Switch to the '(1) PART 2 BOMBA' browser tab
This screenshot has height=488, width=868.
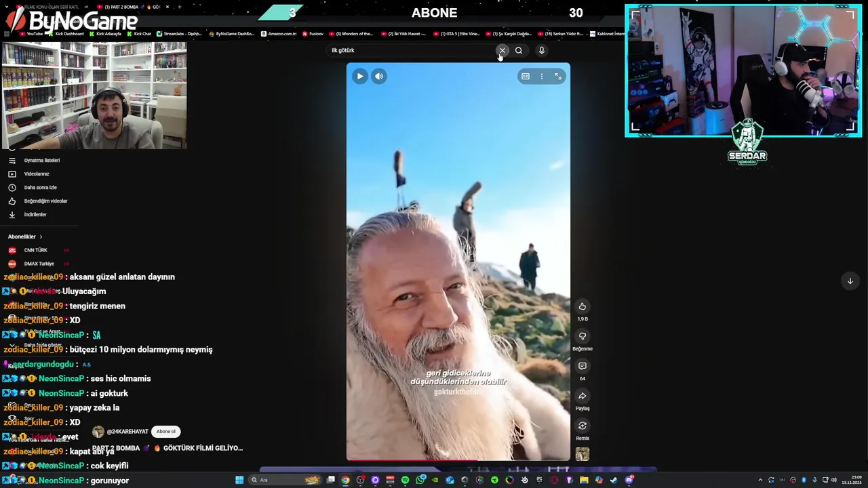pos(132,7)
